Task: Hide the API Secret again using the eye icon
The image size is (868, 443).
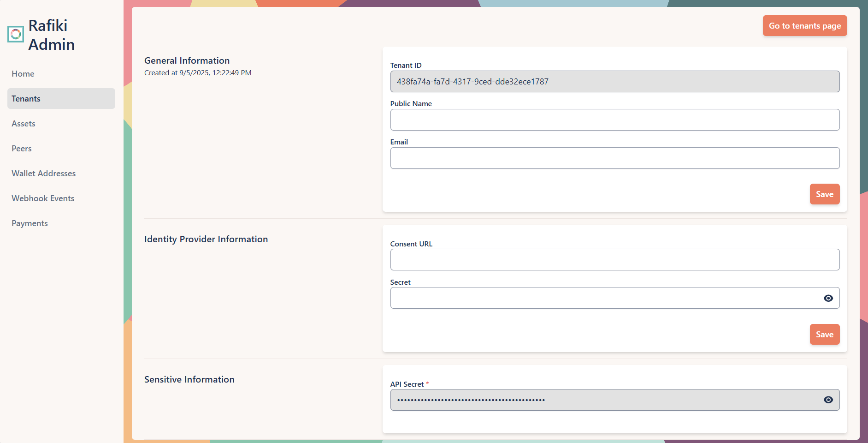Action: [x=828, y=400]
